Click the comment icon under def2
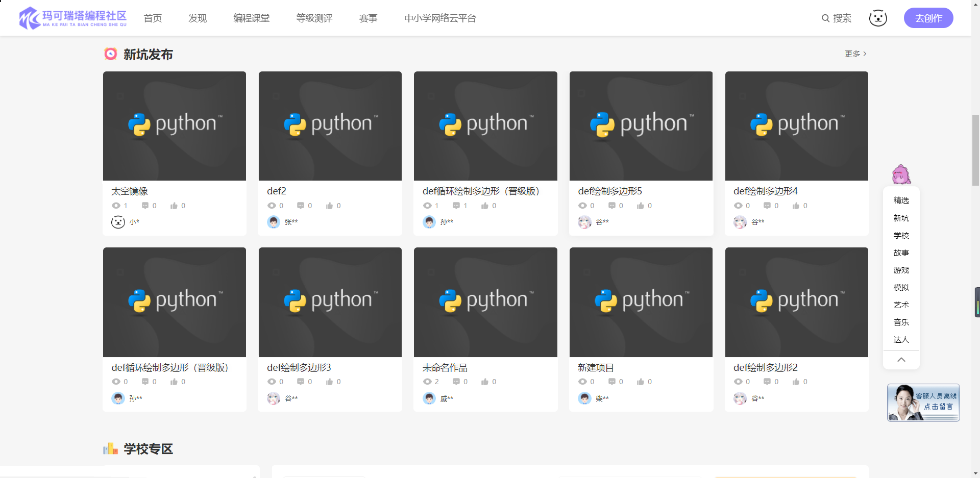980x478 pixels. pyautogui.click(x=301, y=206)
